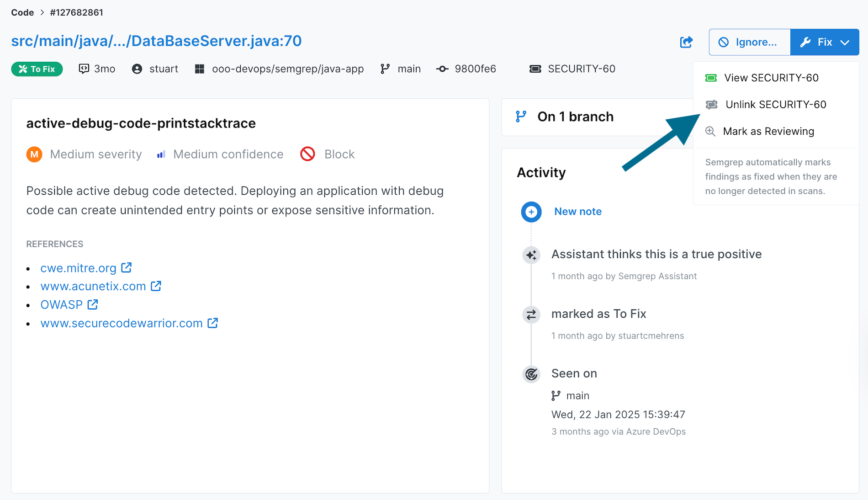Image resolution: width=868 pixels, height=500 pixels.
Task: Click the Fix wrench icon
Action: [x=805, y=42]
